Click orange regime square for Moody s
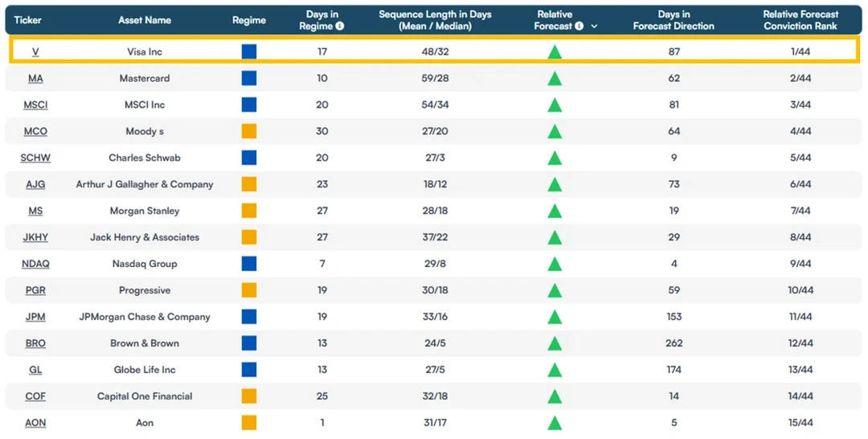This screenshot has width=868, height=439. point(249,131)
